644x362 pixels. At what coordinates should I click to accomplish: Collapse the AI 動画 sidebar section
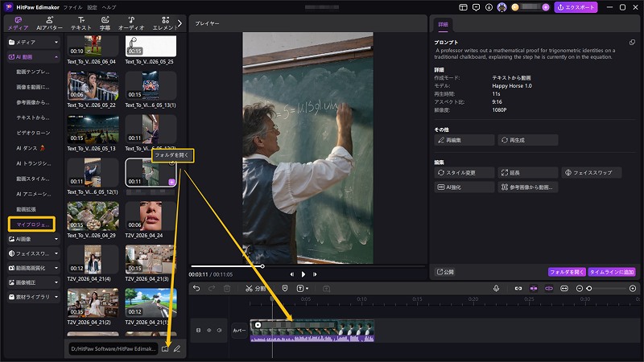click(x=34, y=57)
